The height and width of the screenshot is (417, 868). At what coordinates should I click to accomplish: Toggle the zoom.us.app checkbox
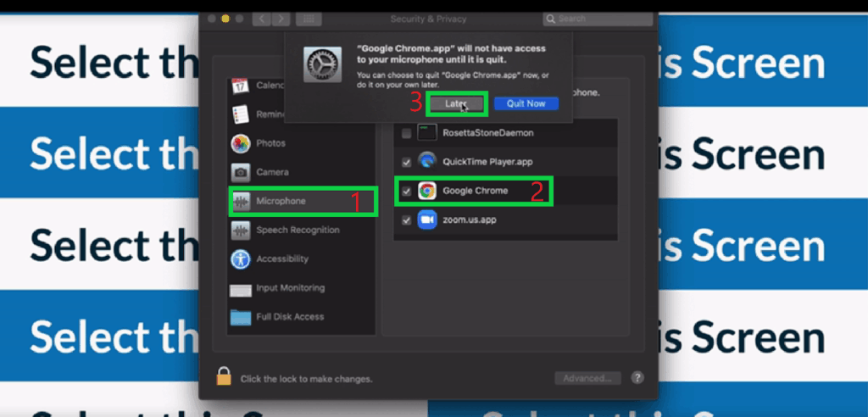(x=407, y=220)
